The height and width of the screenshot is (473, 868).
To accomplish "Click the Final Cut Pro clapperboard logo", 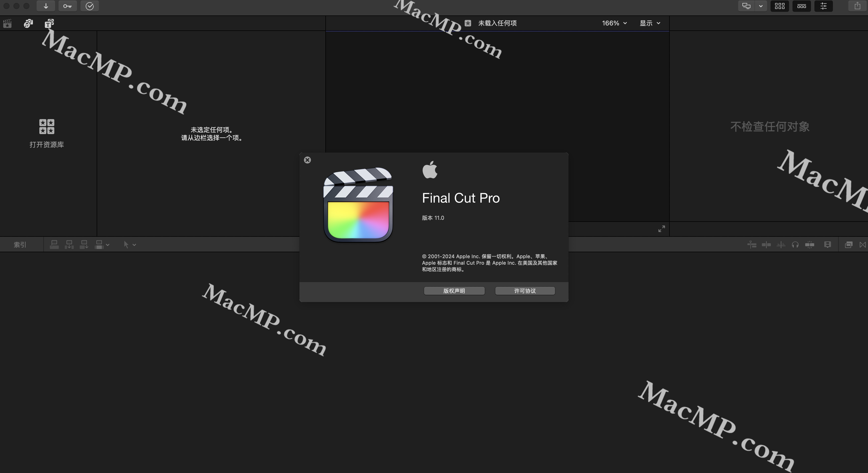I will tap(358, 205).
